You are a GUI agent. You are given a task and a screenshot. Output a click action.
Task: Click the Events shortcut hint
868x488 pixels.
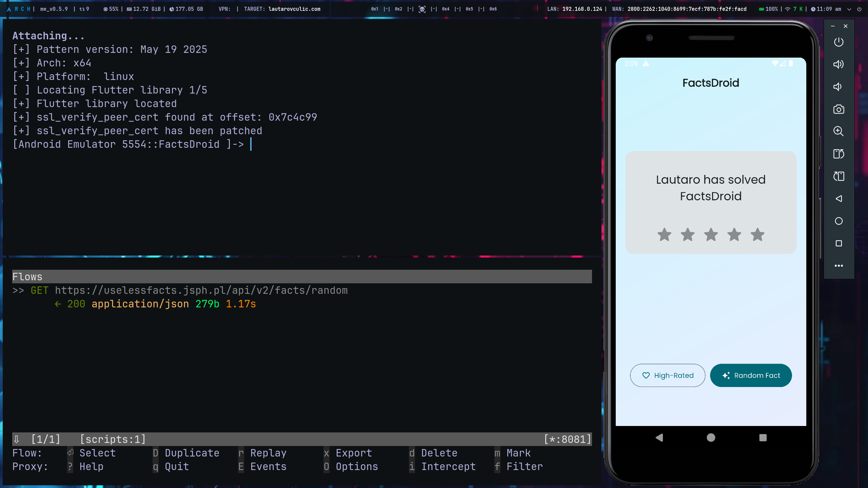point(262,466)
